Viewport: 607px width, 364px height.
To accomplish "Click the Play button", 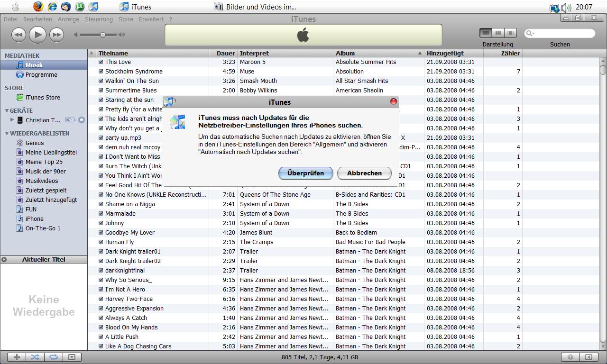I will [x=37, y=35].
